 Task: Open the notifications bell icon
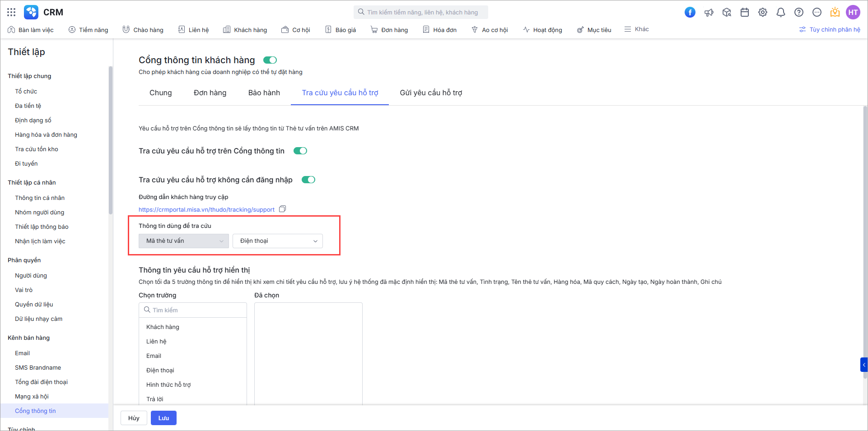(x=781, y=12)
